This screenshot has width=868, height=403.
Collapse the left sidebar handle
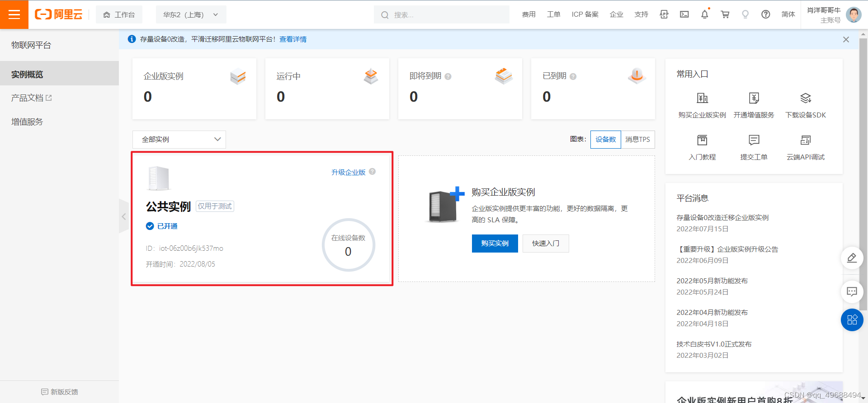coord(123,216)
